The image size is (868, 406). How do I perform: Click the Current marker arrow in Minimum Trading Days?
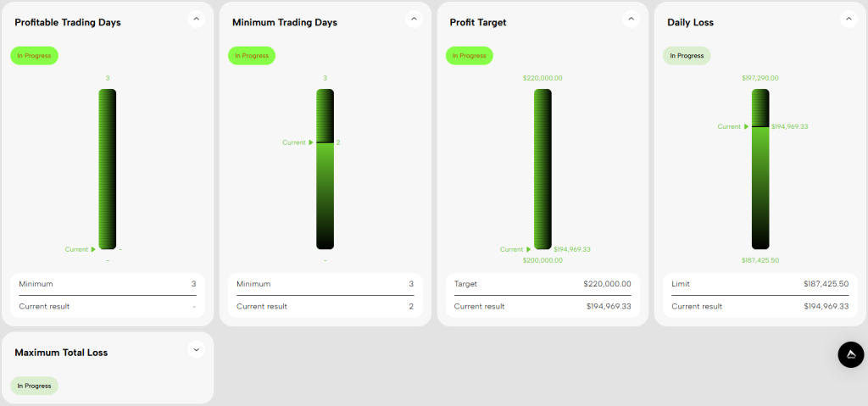point(311,142)
